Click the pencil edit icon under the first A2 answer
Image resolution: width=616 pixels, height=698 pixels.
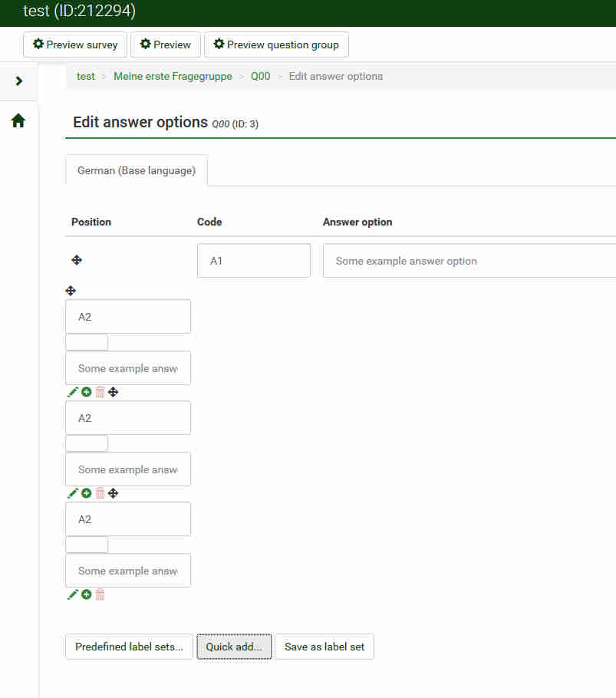click(x=73, y=392)
